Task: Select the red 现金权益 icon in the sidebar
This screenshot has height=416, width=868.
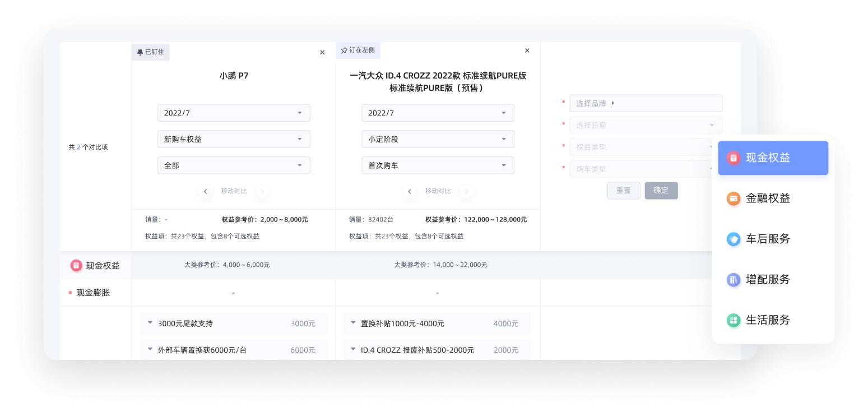Action: (734, 158)
